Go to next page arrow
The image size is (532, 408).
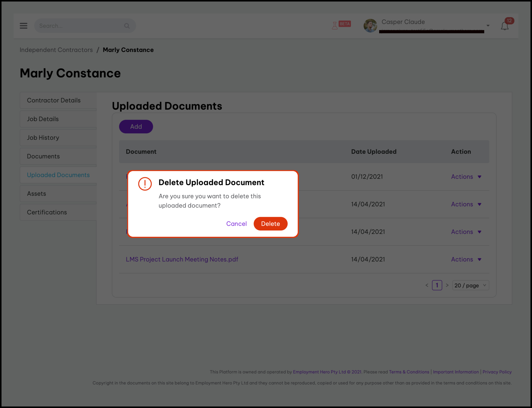click(x=447, y=285)
